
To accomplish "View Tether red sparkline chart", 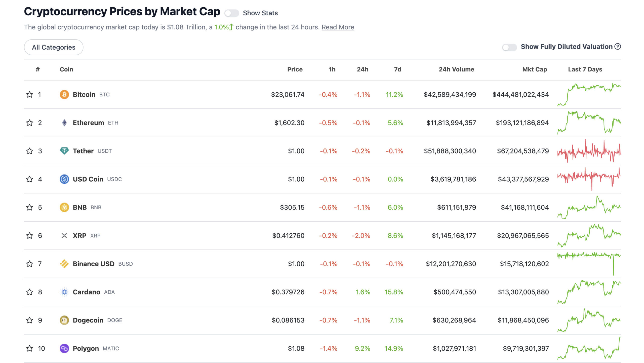I will 589,151.
